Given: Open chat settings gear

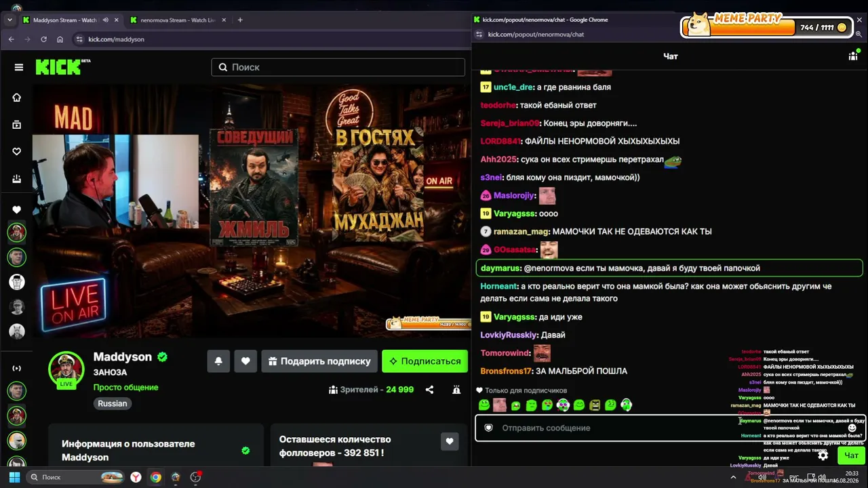Looking at the screenshot, I should [823, 455].
